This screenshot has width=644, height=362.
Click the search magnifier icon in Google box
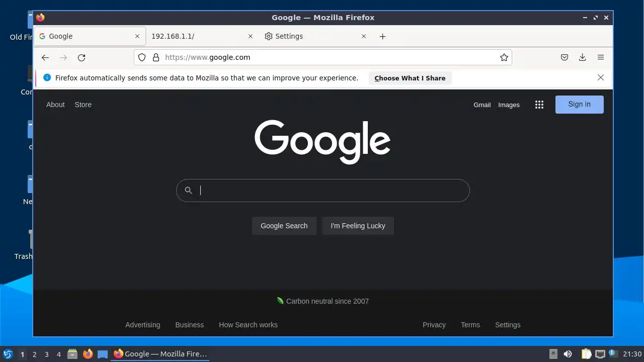(x=188, y=190)
